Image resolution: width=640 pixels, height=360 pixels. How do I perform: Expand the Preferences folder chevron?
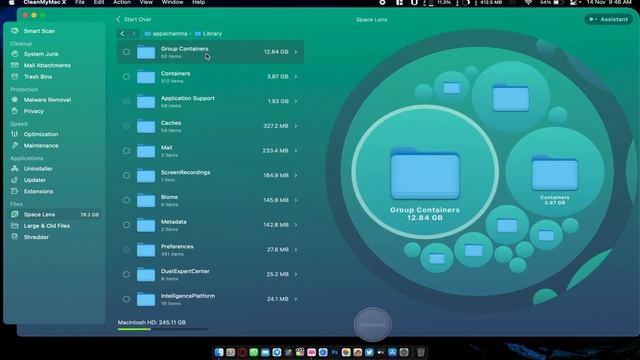pyautogui.click(x=296, y=249)
